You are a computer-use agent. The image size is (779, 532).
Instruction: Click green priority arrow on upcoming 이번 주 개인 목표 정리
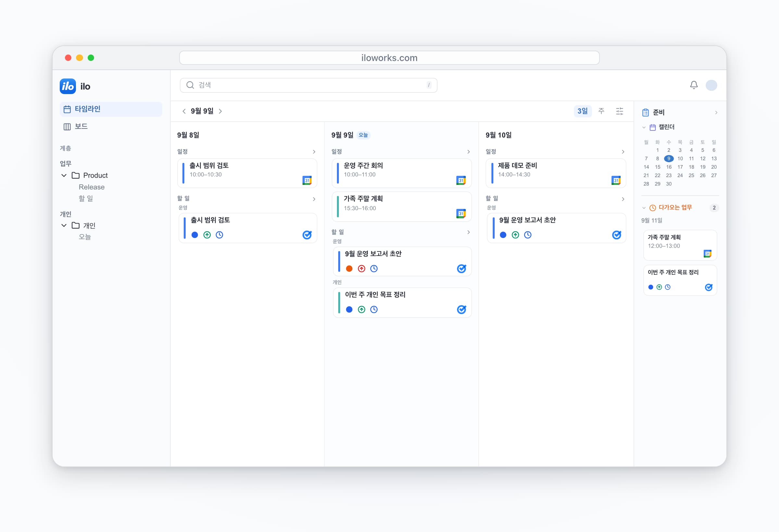pyautogui.click(x=659, y=287)
